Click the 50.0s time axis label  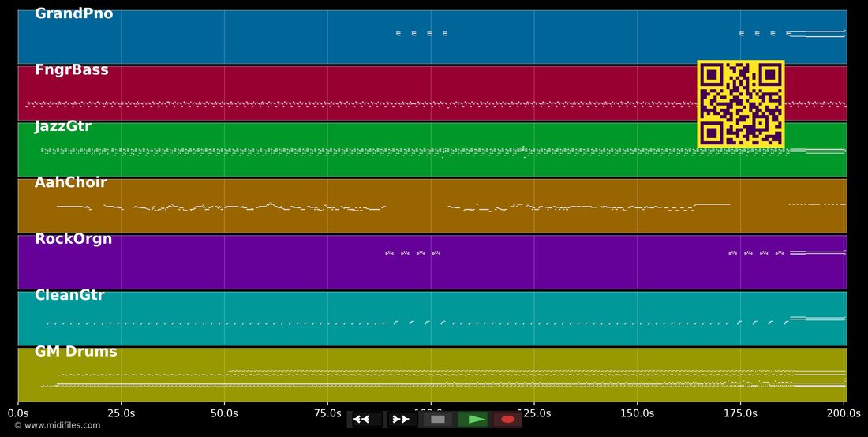click(x=224, y=413)
